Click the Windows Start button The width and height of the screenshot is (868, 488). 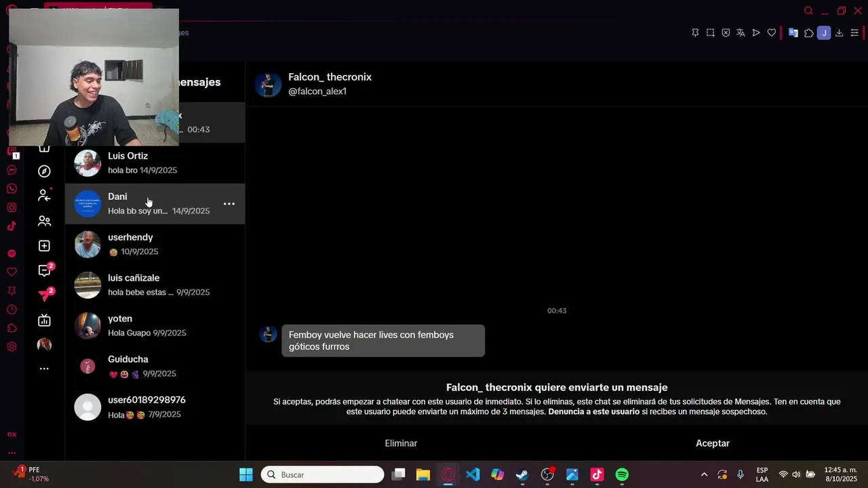click(246, 475)
